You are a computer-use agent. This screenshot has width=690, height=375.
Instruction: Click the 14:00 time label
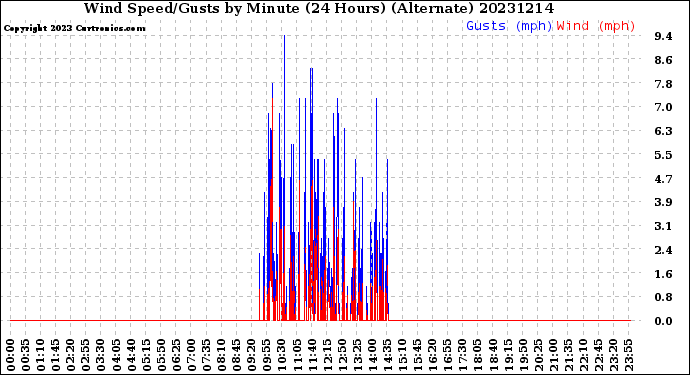(x=372, y=355)
